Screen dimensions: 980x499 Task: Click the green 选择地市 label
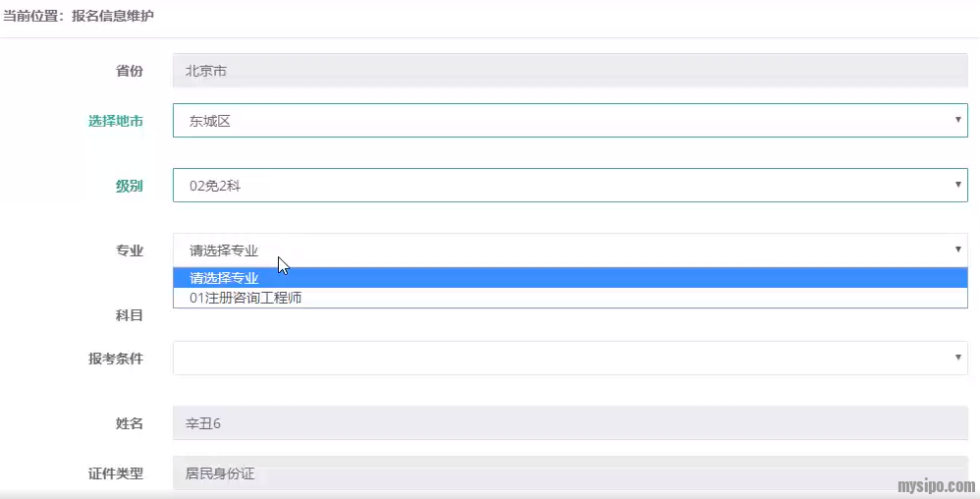pos(116,121)
